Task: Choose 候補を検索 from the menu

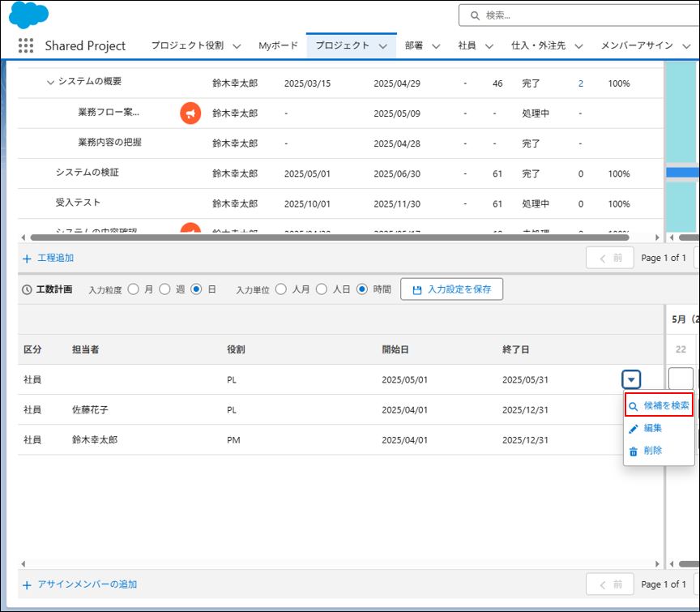Action: (x=659, y=405)
